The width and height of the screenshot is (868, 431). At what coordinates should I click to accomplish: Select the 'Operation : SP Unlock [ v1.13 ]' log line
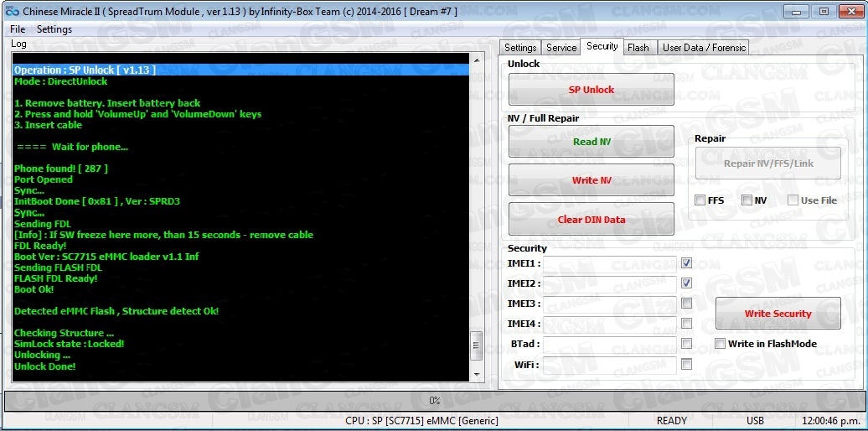240,70
